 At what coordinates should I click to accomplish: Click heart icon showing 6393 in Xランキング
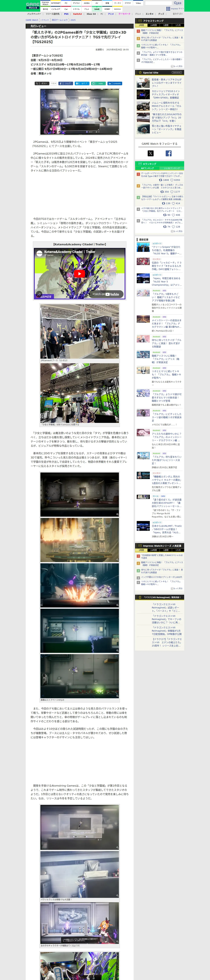coord(172,180)
